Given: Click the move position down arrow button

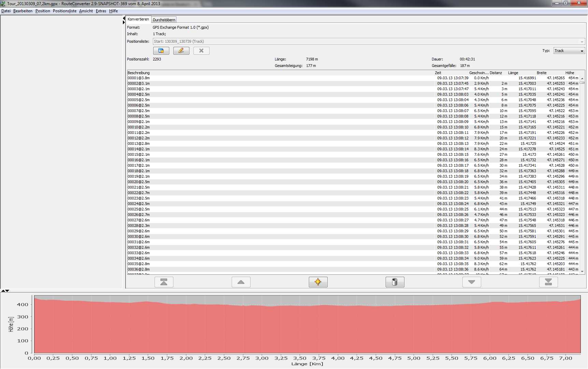Looking at the screenshot, I should point(472,282).
